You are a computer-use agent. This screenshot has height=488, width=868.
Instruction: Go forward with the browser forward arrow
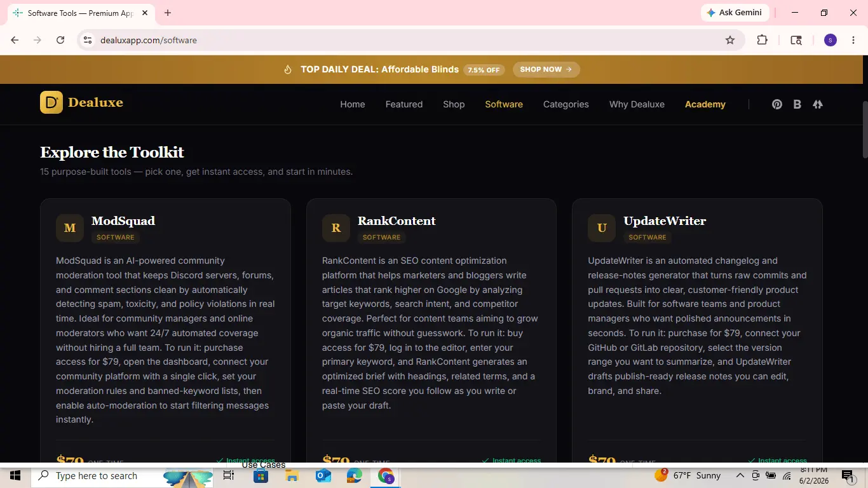[37, 40]
